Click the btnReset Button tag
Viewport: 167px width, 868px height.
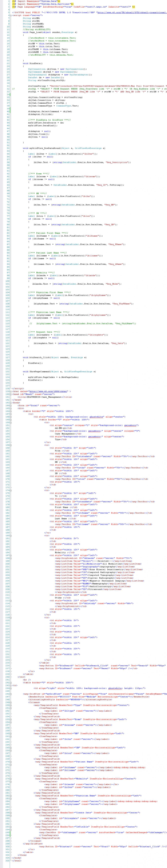tap(85, 668)
